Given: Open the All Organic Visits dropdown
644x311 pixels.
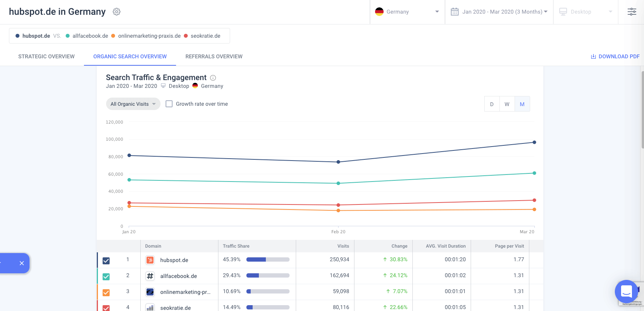Looking at the screenshot, I should (133, 104).
